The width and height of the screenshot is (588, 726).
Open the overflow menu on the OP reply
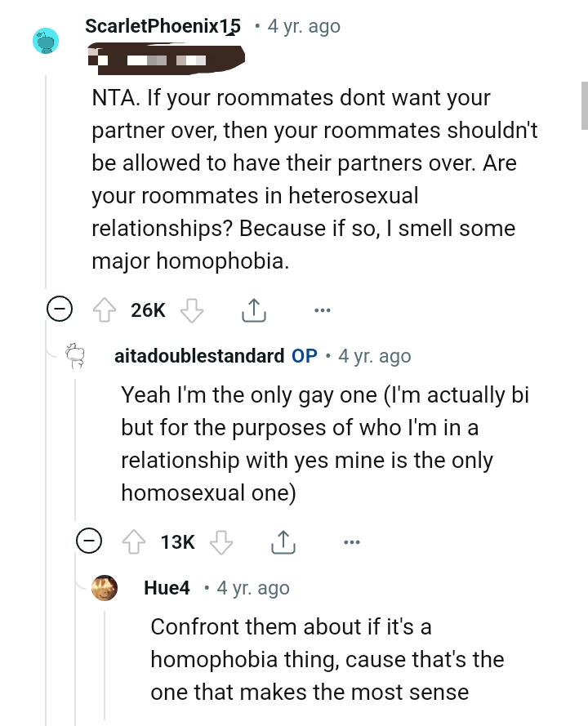[352, 541]
